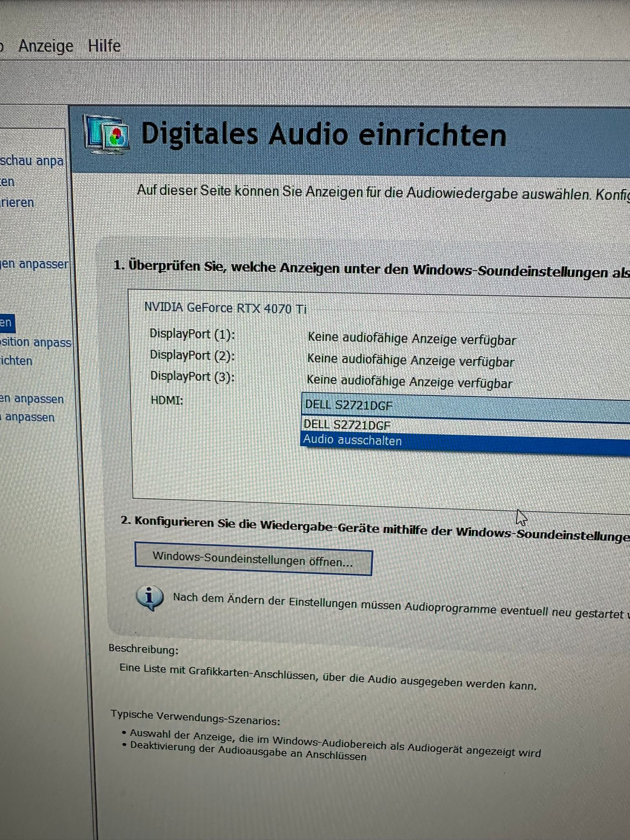Viewport: 630px width, 840px height.
Task: Open sidebar item 'schau anpa'
Action: pos(32,161)
